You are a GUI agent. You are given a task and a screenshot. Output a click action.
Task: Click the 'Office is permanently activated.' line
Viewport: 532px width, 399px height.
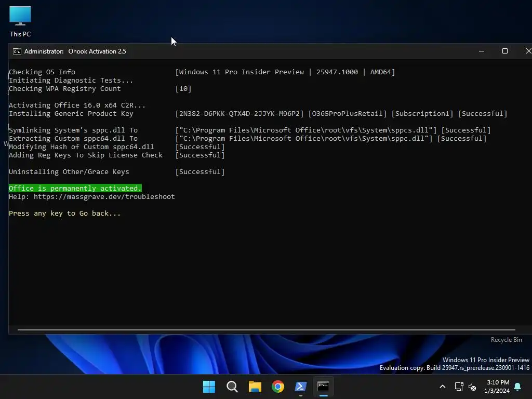tap(75, 188)
